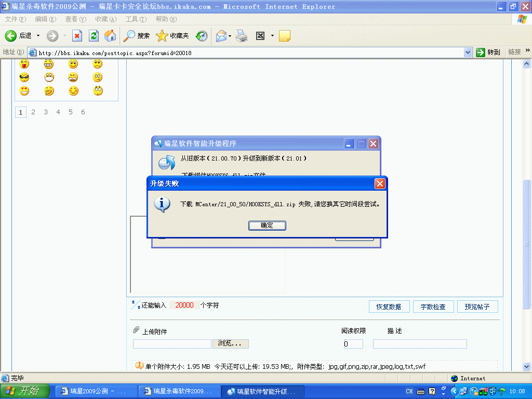The image size is (532, 399).
Task: Go to emoticon page 3
Action: click(x=46, y=112)
